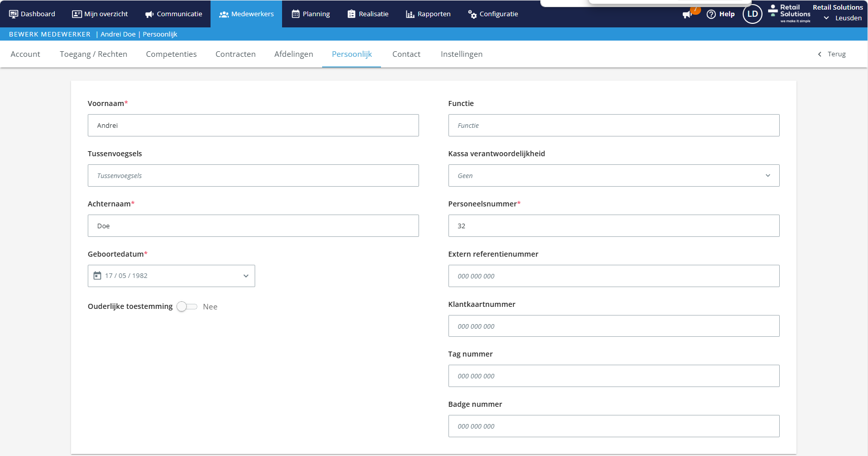Click the BEWERK MEDEWERKER header text
The width and height of the screenshot is (868, 456).
50,34
